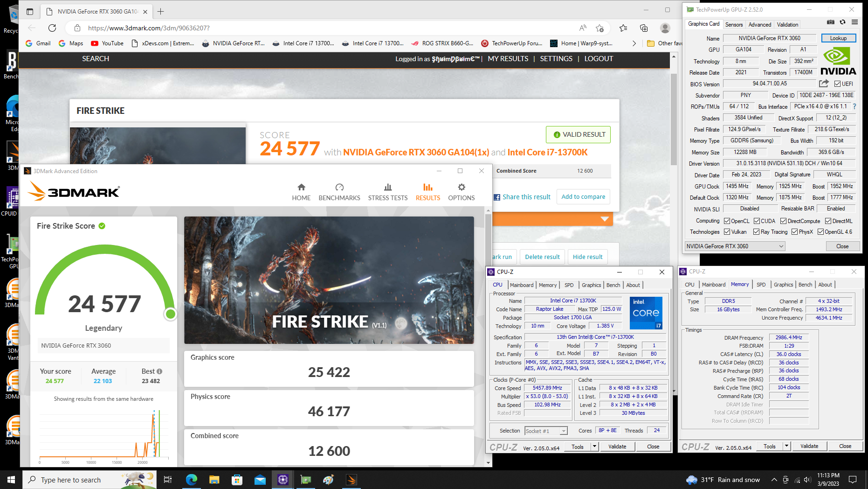Toggle DirectCompute checkbox
Image resolution: width=868 pixels, height=489 pixels.
[x=784, y=221]
